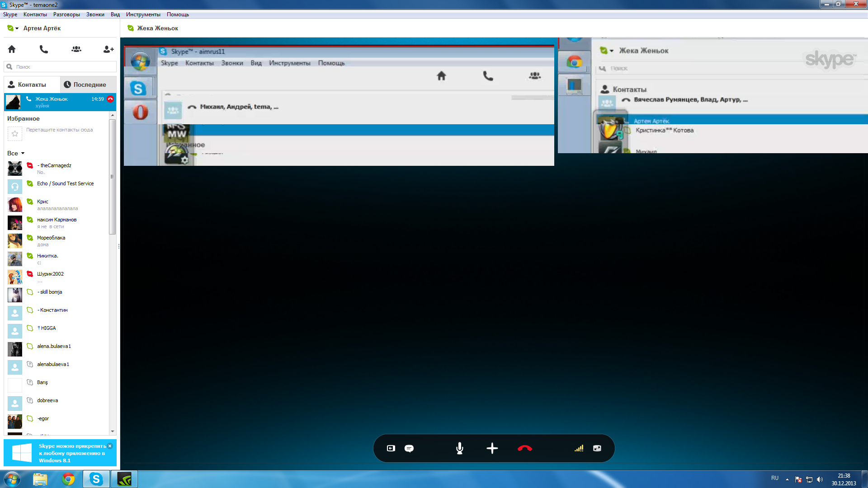Select contact Мореоблака
Screen dimensions: 868x488
[x=57, y=241]
